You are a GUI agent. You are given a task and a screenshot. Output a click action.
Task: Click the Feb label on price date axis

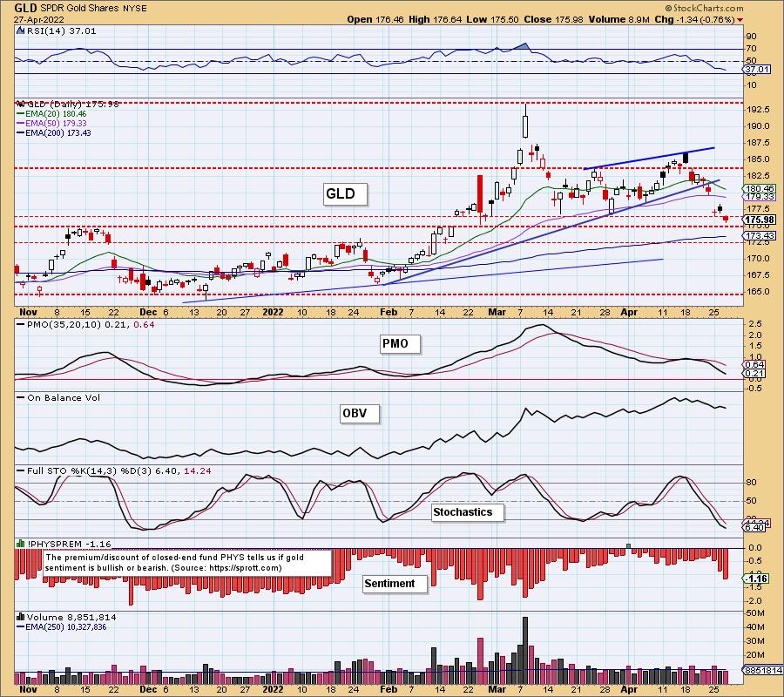coord(389,313)
